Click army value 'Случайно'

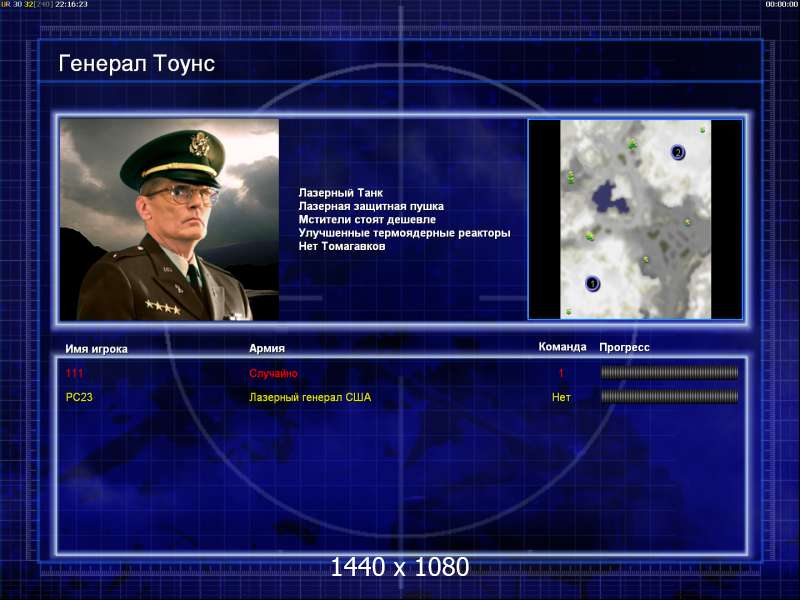(x=273, y=373)
